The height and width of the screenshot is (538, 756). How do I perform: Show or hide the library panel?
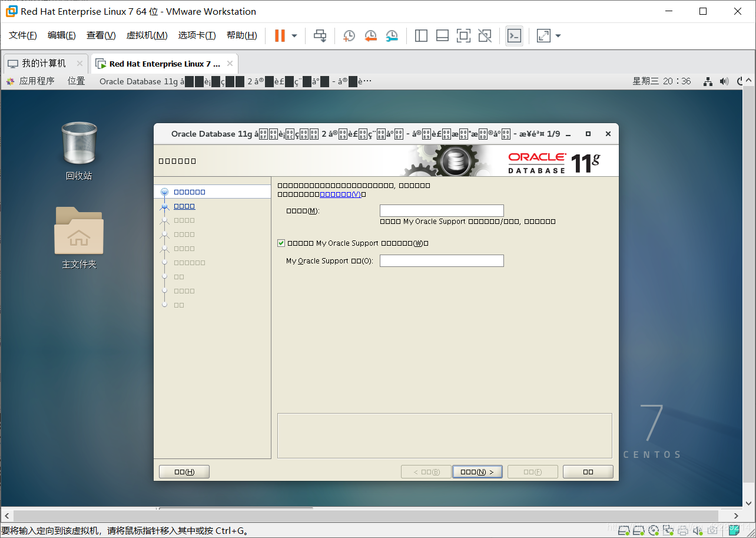421,36
